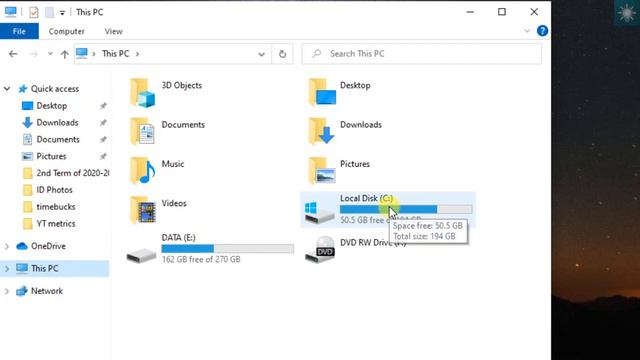Expand the ribbon with the chevron
Screen dimensions: 640x360
click(x=527, y=31)
